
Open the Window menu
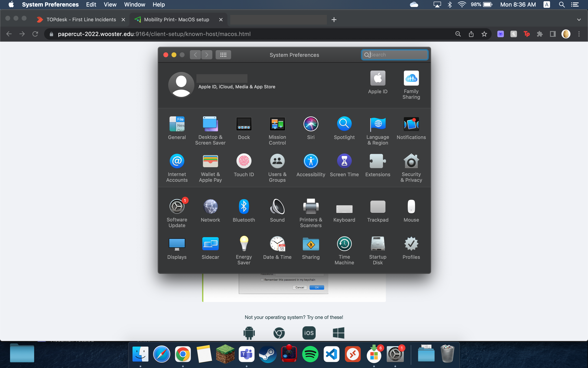pyautogui.click(x=135, y=5)
